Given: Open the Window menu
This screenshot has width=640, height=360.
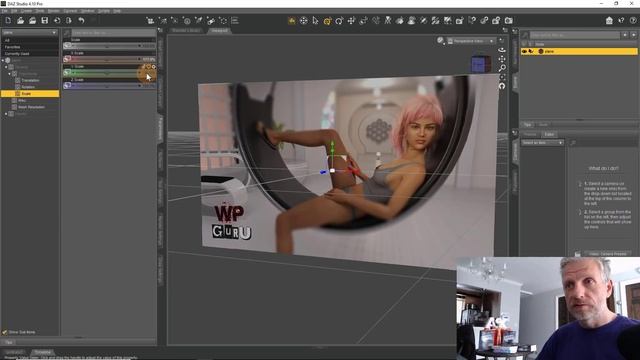Looking at the screenshot, I should pos(87,11).
